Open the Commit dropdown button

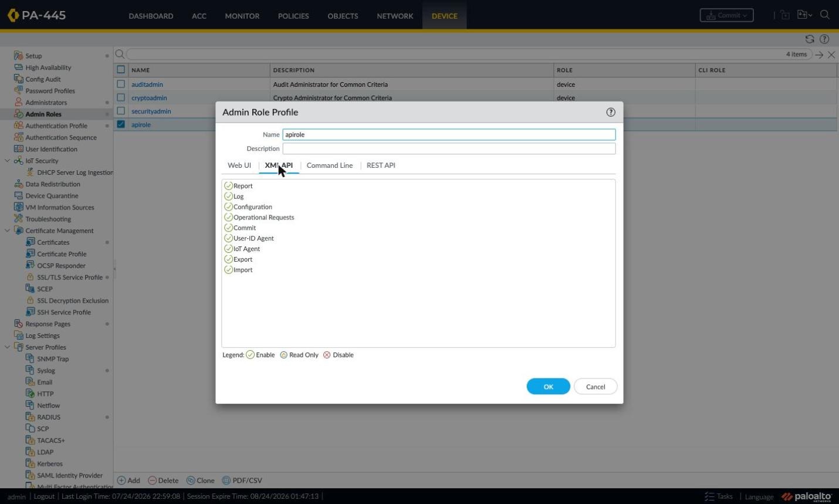(x=727, y=15)
